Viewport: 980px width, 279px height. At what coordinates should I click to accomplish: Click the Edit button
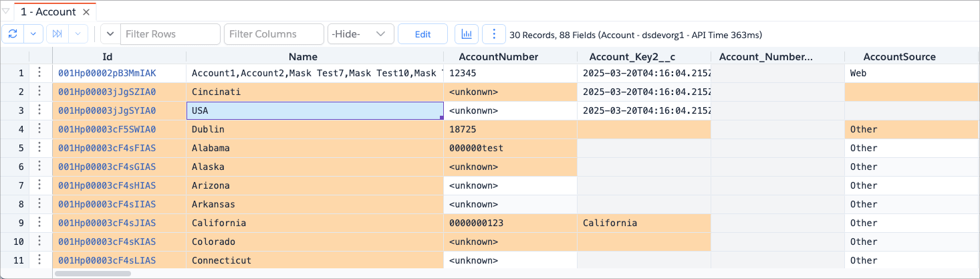tap(422, 34)
